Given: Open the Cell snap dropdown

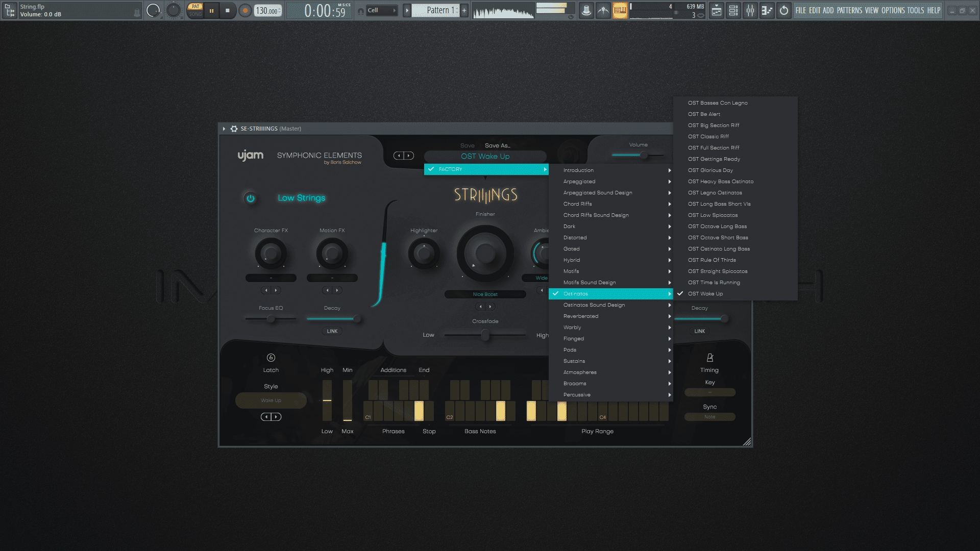Looking at the screenshot, I should pyautogui.click(x=382, y=10).
